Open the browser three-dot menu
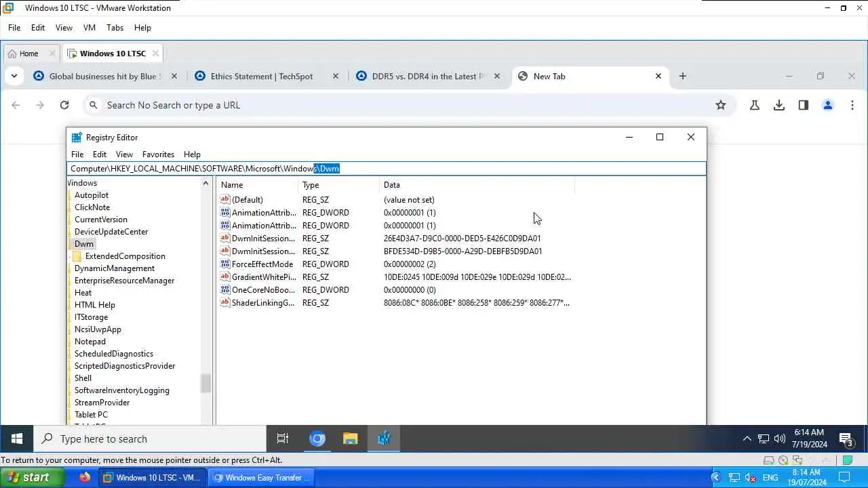This screenshot has width=868, height=488. pyautogui.click(x=852, y=105)
